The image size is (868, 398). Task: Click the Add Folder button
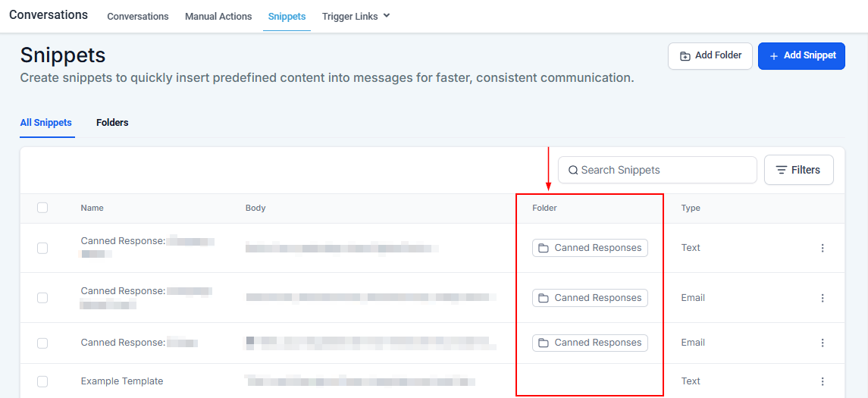[710, 55]
